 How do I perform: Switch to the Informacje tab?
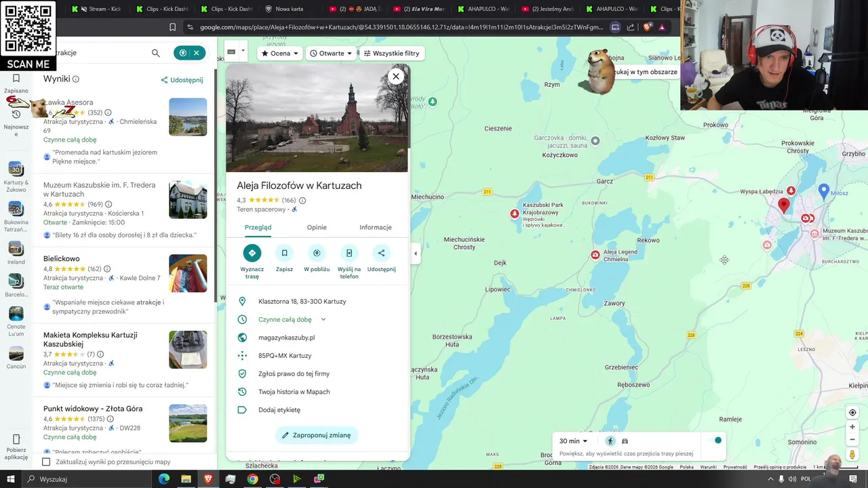coord(376,228)
